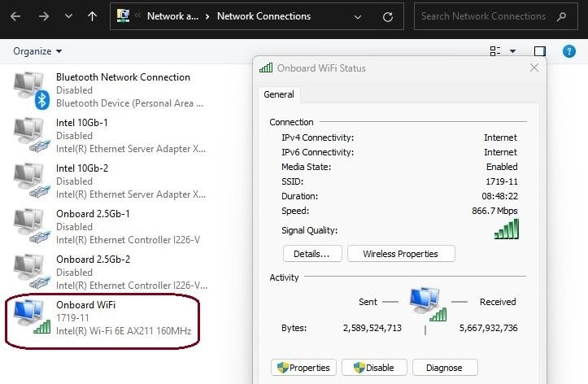Open recent locations chevron beside forward arrow
Viewport: 588px width, 384px height.
[x=68, y=16]
